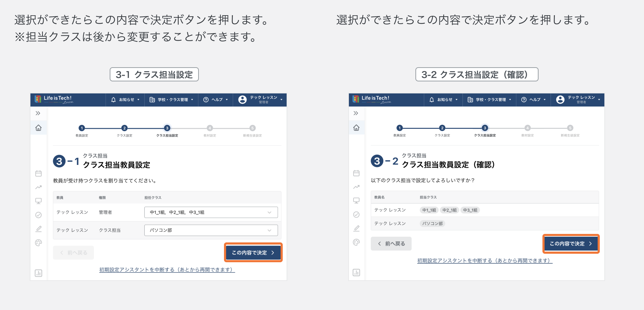Open パソコン部 dropdown for クラス担当 row

[211, 230]
